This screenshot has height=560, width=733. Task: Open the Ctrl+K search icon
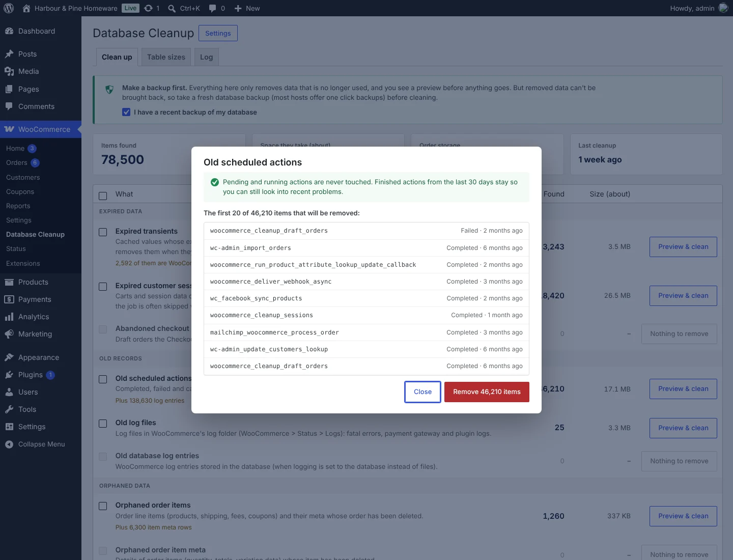[172, 8]
